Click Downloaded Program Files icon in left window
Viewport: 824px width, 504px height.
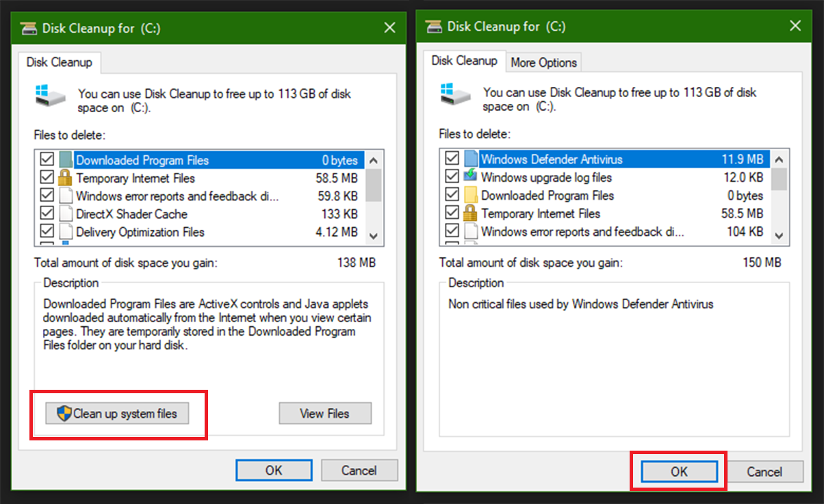coord(65,161)
